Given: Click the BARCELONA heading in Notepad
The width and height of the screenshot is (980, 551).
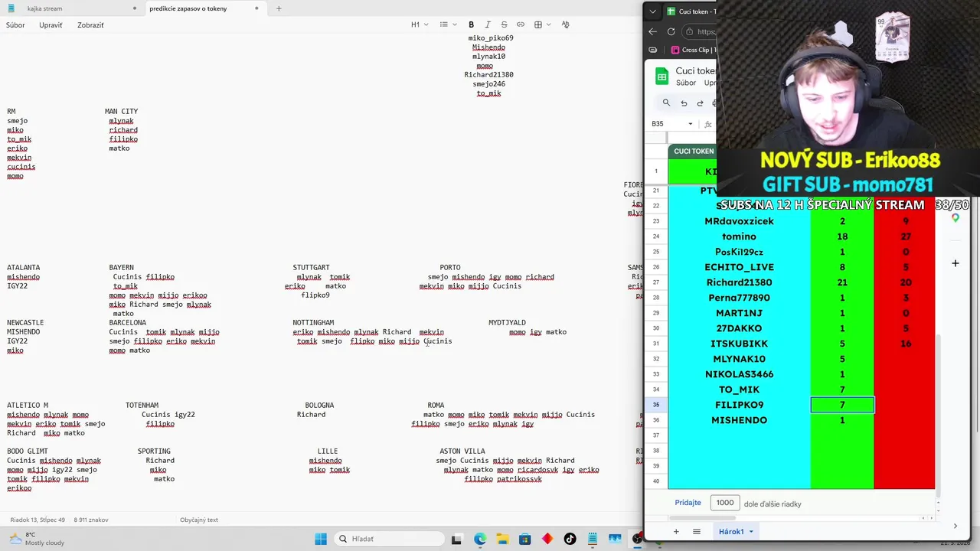Looking at the screenshot, I should tap(127, 323).
